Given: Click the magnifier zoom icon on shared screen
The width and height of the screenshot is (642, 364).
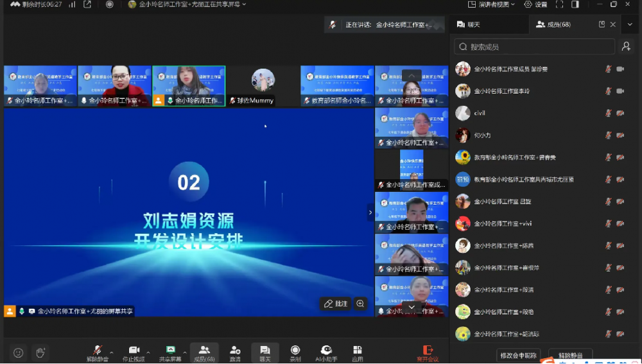Looking at the screenshot, I should tap(360, 304).
